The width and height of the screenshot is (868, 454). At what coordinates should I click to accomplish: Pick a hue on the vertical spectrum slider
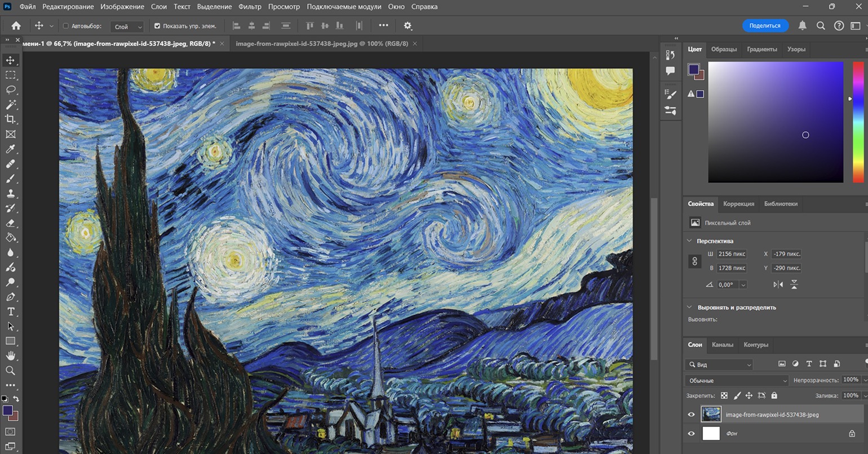click(x=858, y=122)
